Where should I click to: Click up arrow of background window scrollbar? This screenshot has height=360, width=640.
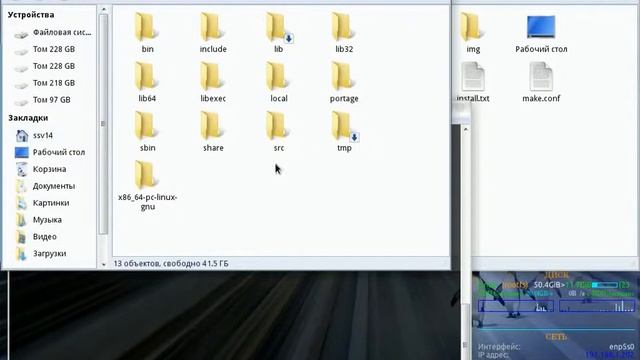click(466, 129)
